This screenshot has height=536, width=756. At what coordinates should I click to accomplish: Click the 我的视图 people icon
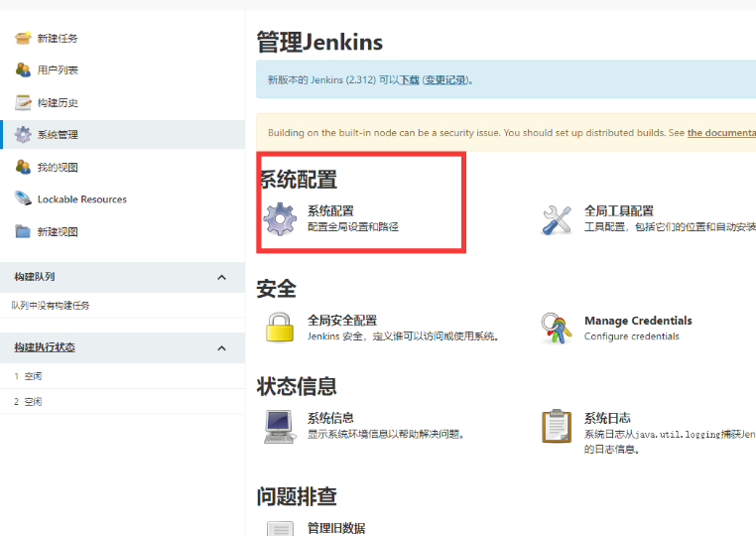click(23, 167)
